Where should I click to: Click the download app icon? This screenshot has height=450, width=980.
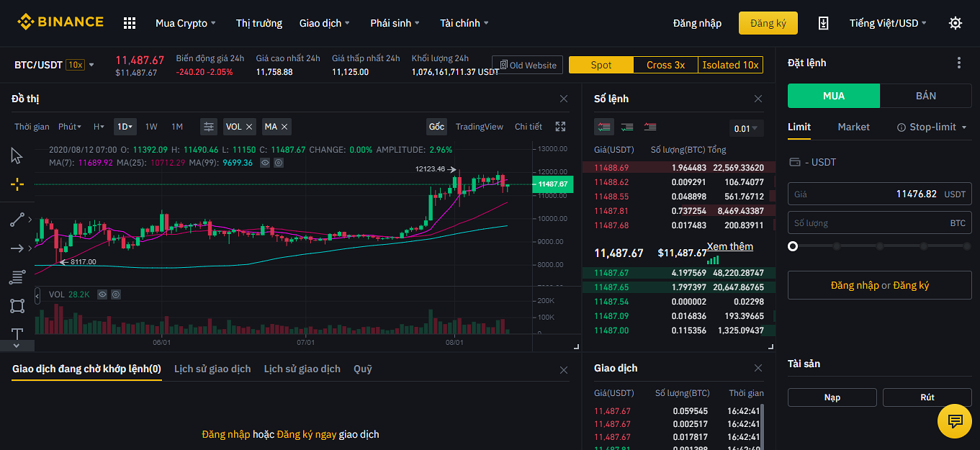824,23
